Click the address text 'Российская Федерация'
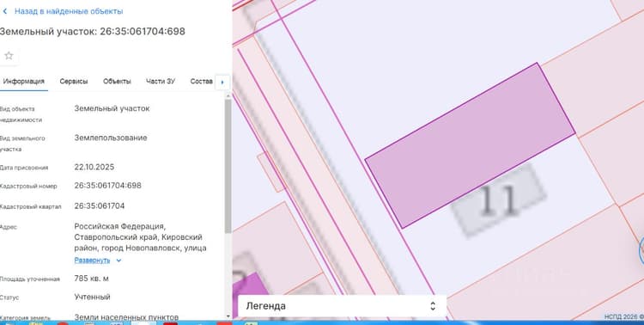 click(119, 226)
